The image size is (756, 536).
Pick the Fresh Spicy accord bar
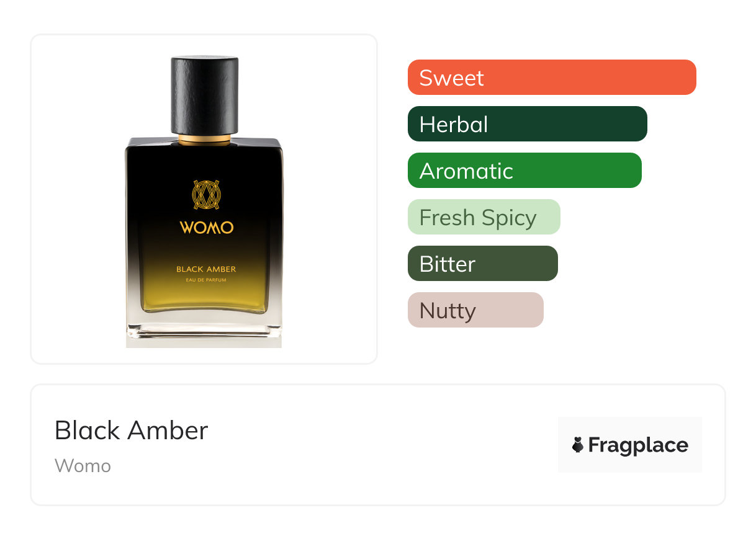[484, 217]
